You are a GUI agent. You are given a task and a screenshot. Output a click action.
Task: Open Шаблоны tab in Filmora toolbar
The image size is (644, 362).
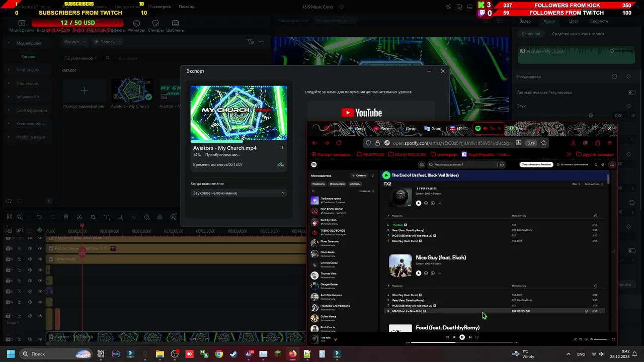click(x=176, y=27)
